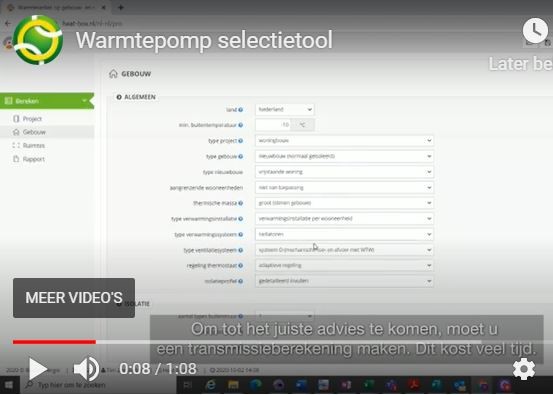Click the info icon next to land
Viewport: 553px width, 395px height.
(241, 110)
